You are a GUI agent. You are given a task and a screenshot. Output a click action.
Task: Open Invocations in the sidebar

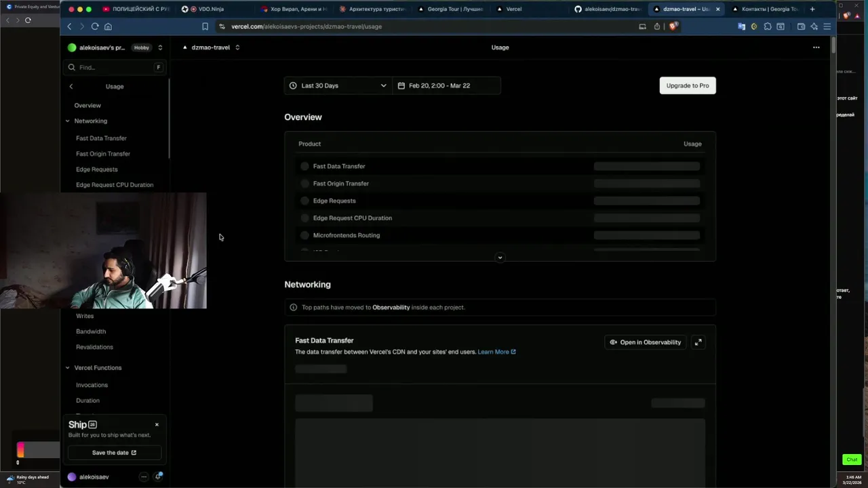click(92, 385)
